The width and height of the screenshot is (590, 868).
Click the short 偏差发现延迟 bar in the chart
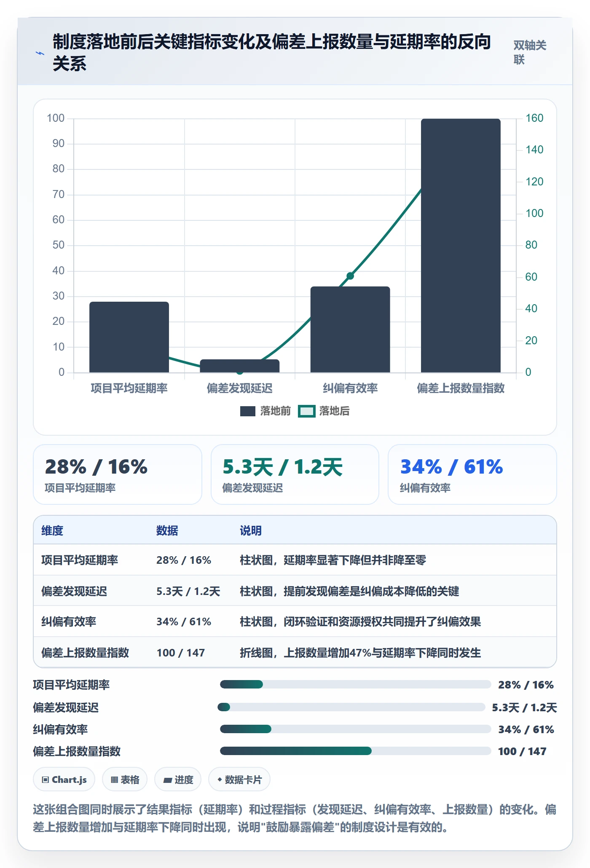239,366
